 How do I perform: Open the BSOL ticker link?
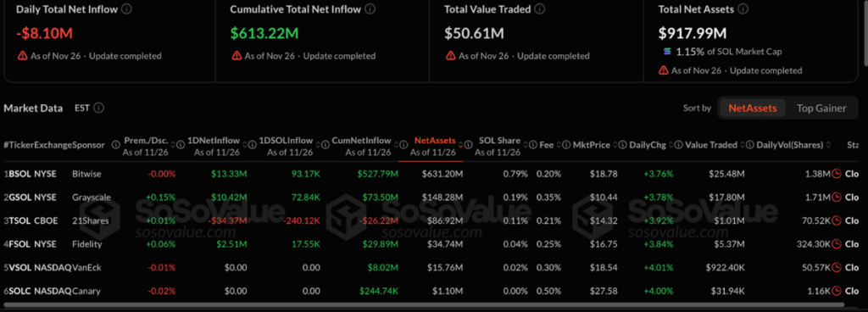tap(20, 174)
